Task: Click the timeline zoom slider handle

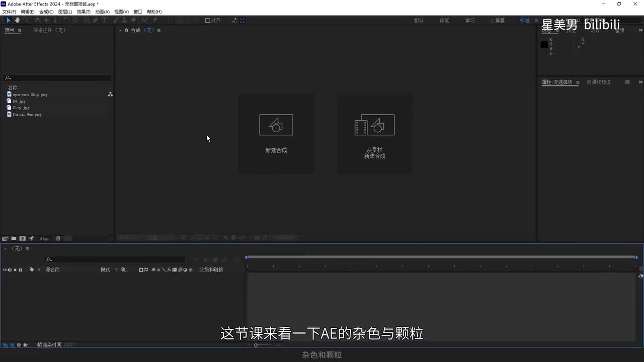Action: click(256, 345)
